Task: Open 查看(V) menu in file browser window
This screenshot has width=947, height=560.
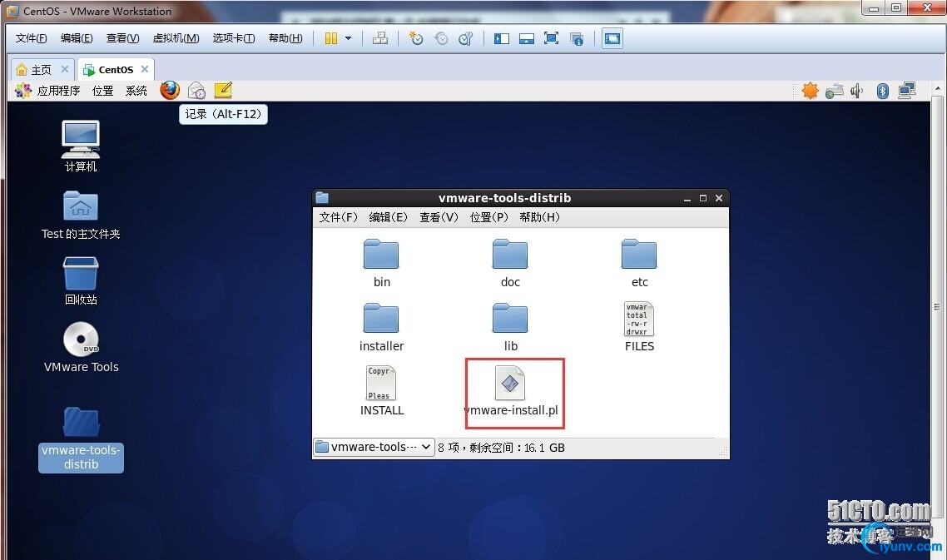Action: [x=439, y=217]
